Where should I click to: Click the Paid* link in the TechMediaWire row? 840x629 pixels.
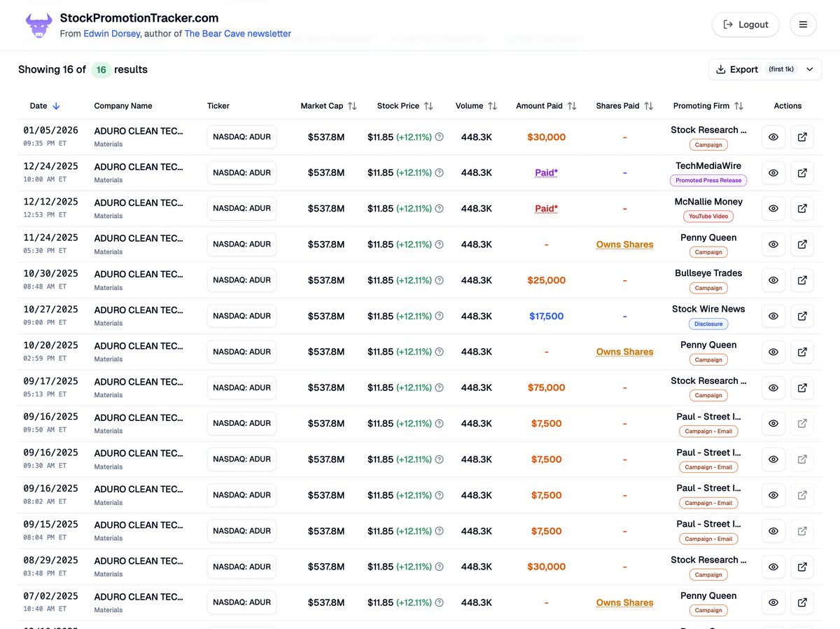click(x=546, y=172)
